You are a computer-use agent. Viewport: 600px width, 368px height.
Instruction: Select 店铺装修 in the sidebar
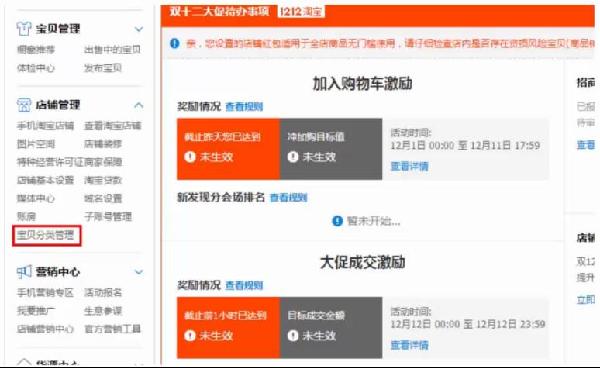pyautogui.click(x=103, y=144)
